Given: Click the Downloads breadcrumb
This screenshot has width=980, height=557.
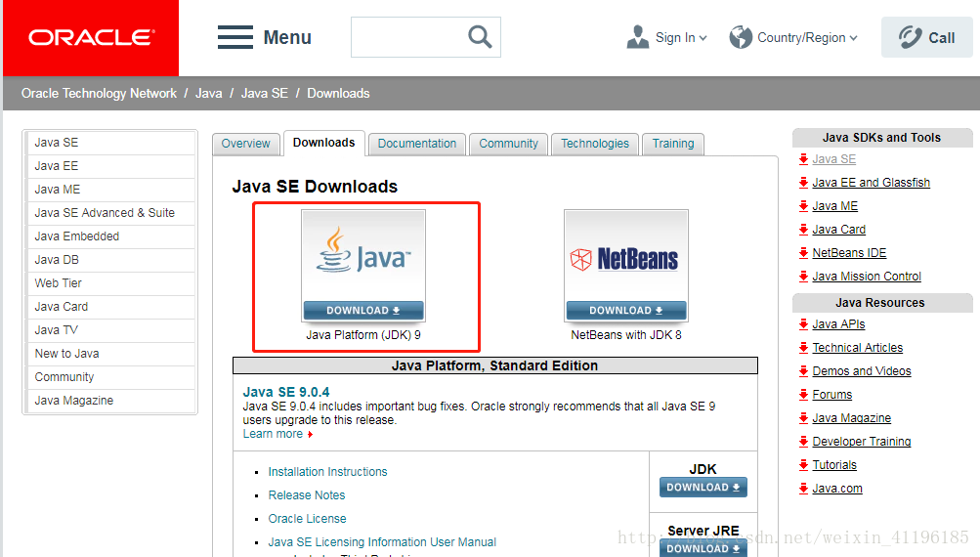Looking at the screenshot, I should click(x=338, y=93).
